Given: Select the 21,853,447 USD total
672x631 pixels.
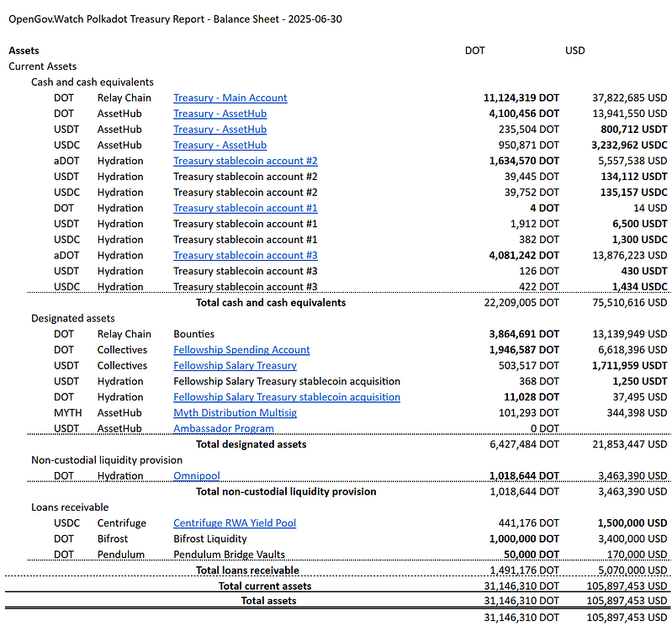Looking at the screenshot, I should [630, 444].
